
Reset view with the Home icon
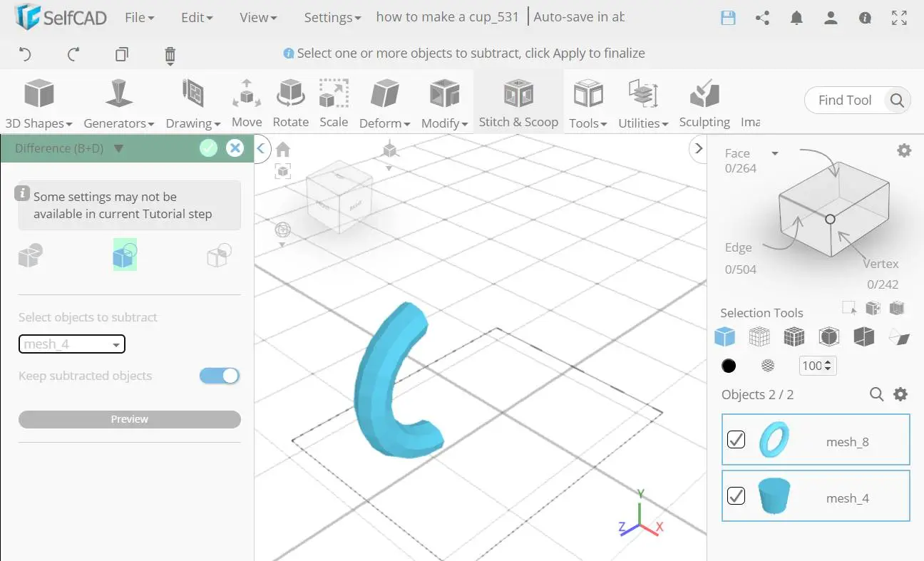tap(283, 149)
